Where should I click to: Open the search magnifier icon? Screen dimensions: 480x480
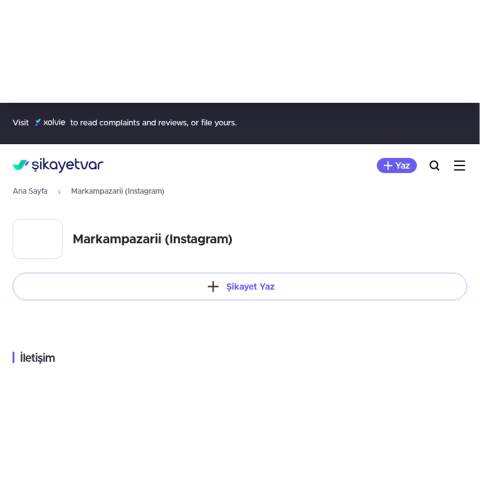tap(434, 165)
